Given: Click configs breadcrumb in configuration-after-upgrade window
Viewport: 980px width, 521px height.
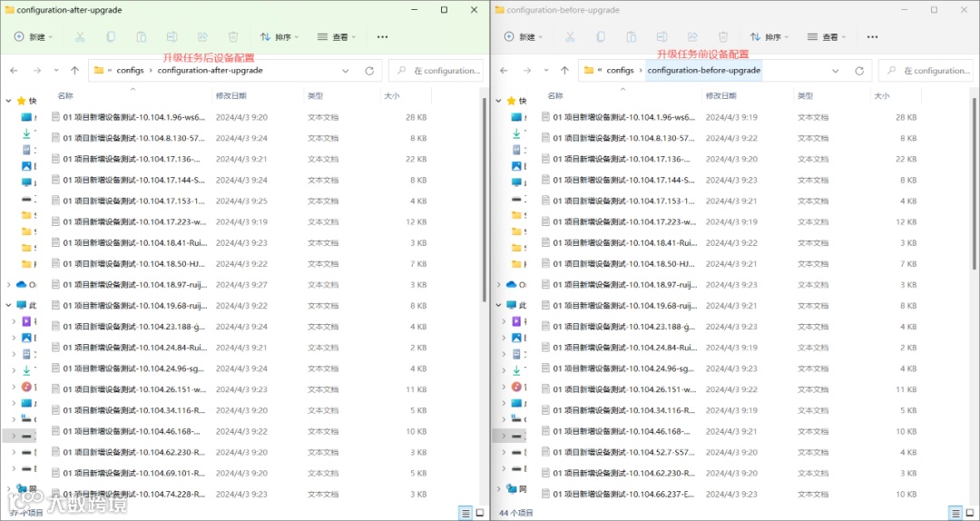Looking at the screenshot, I should pyautogui.click(x=130, y=71).
